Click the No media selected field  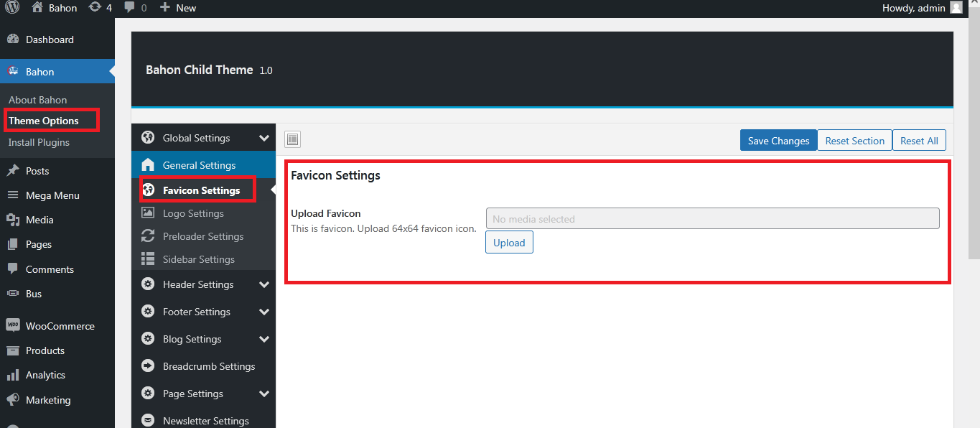712,218
